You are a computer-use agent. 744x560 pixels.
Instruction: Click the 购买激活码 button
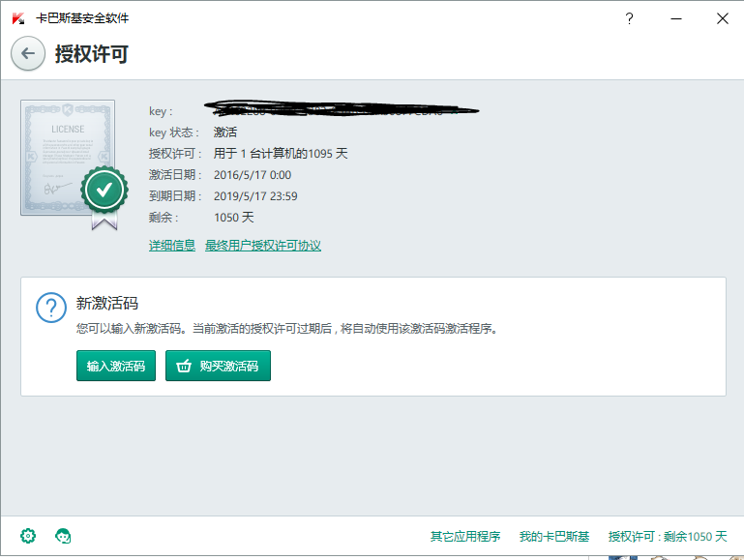pyautogui.click(x=218, y=366)
